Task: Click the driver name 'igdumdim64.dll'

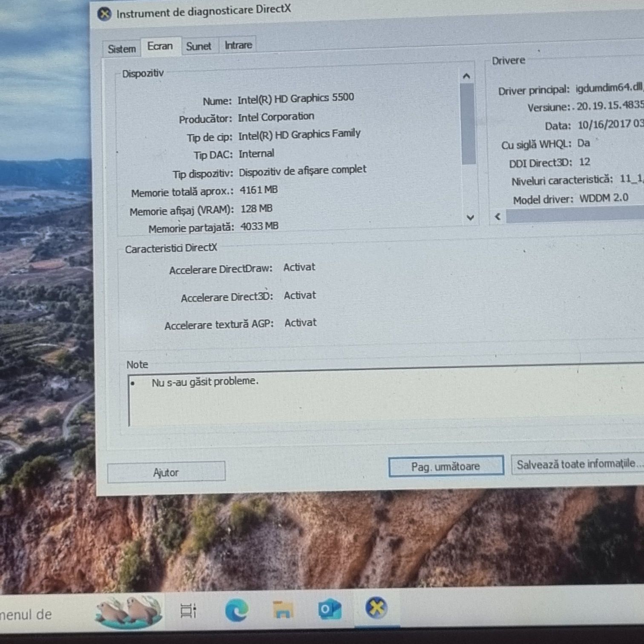Action: (x=609, y=87)
